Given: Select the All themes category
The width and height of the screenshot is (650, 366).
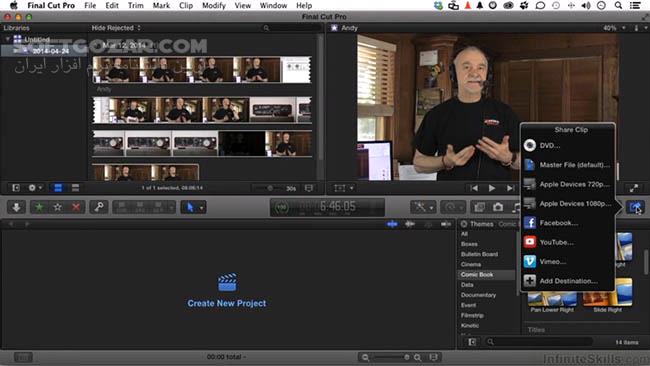Looking at the screenshot, I should [464, 234].
